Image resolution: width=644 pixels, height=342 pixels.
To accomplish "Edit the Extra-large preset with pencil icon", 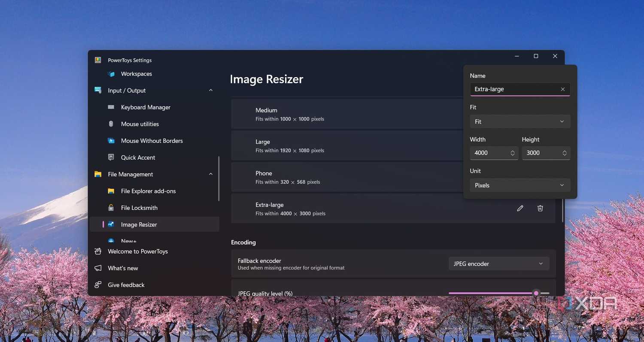I will [x=520, y=208].
